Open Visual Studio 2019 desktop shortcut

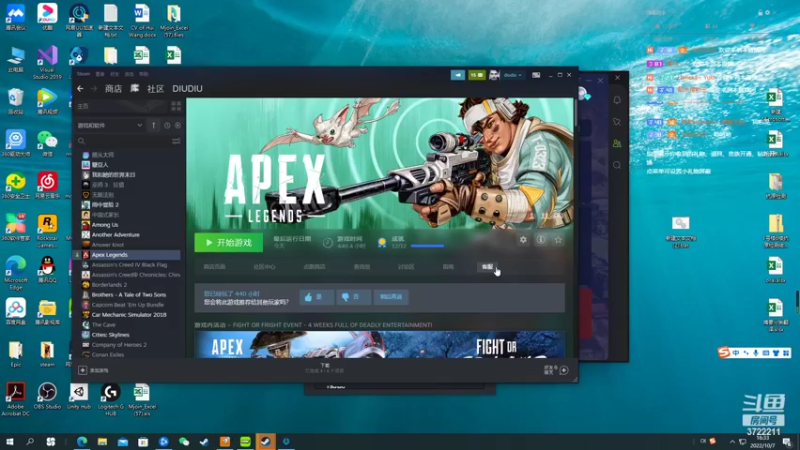pos(47,62)
